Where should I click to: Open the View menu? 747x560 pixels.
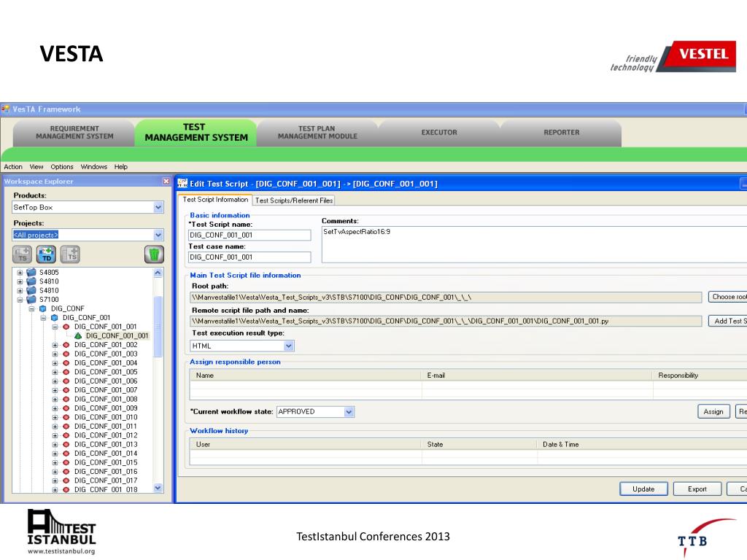click(36, 167)
